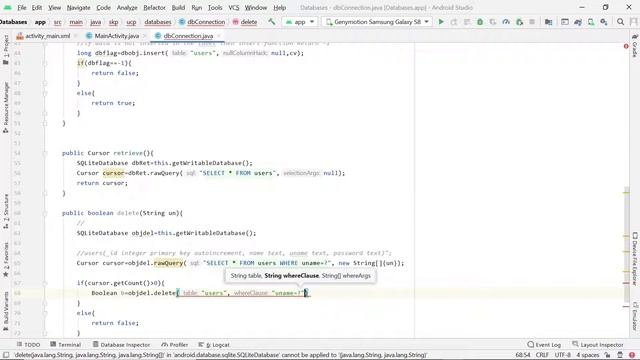Click the Debug app bug icon
Image resolution: width=640 pixels, height=360 pixels.
480,22
